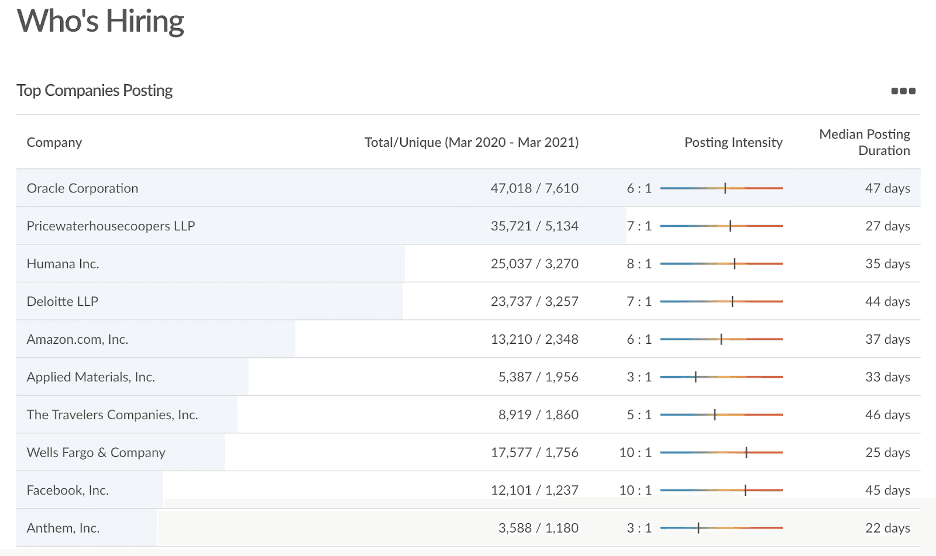
Task: Open the three-dot options menu for Top Companies Posting
Action: pyautogui.click(x=903, y=91)
